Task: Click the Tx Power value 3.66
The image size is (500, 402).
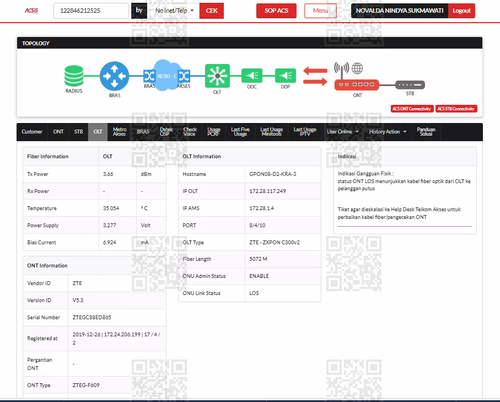Action: click(x=108, y=174)
